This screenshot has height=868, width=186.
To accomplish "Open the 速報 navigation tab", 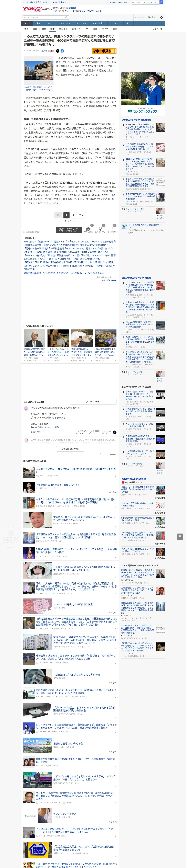I will [38, 24].
